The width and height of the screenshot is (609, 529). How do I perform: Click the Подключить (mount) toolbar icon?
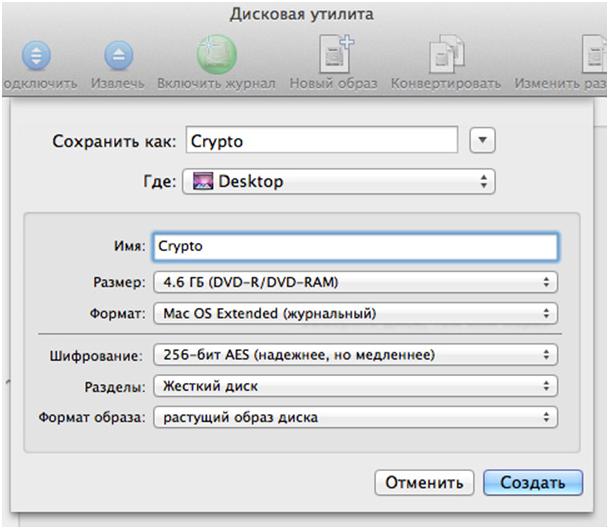pos(36,56)
